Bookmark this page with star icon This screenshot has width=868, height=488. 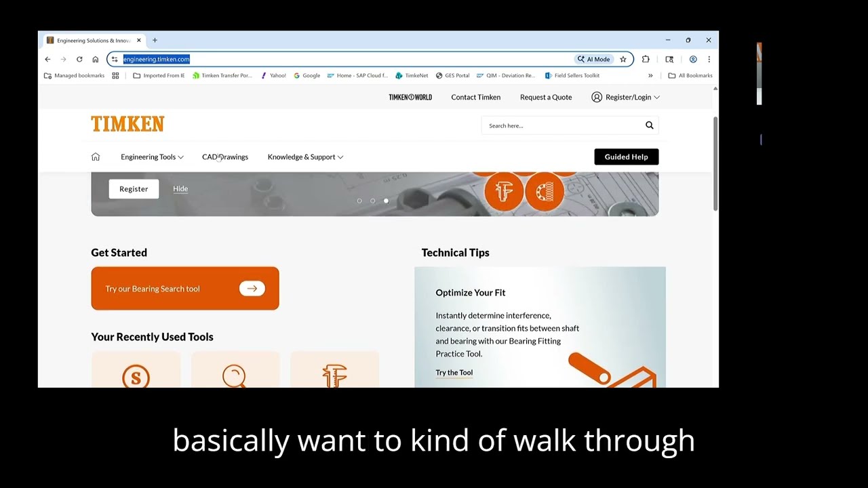coord(623,59)
